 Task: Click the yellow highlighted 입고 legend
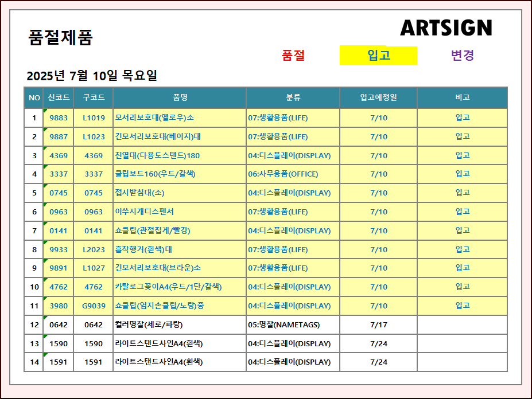[378, 56]
